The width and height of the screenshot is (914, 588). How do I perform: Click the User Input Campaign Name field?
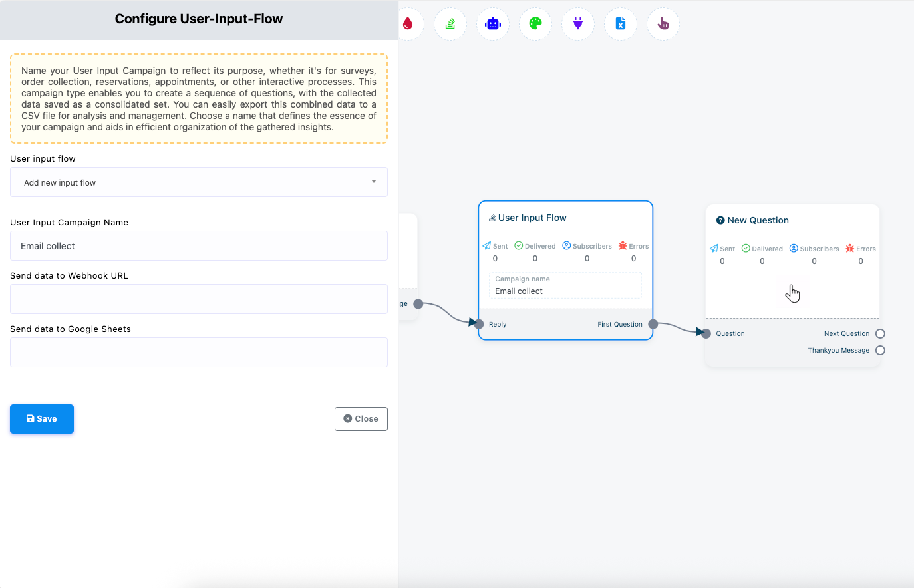pos(198,246)
